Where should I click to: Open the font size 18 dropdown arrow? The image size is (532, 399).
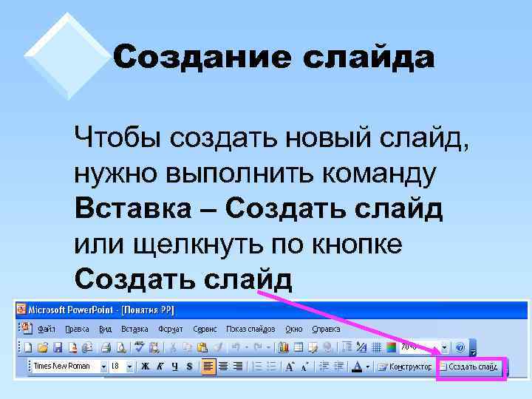129,366
